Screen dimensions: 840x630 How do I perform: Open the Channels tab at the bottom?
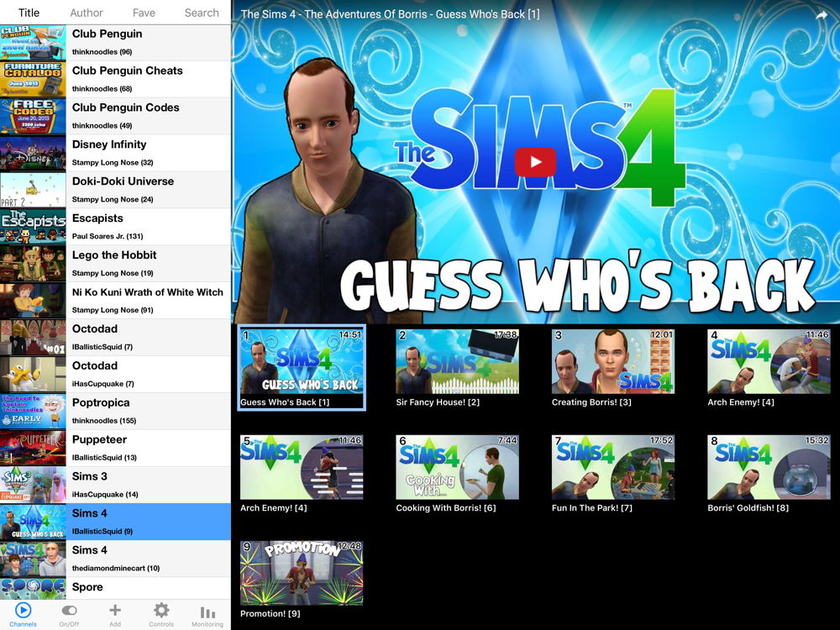click(23, 615)
